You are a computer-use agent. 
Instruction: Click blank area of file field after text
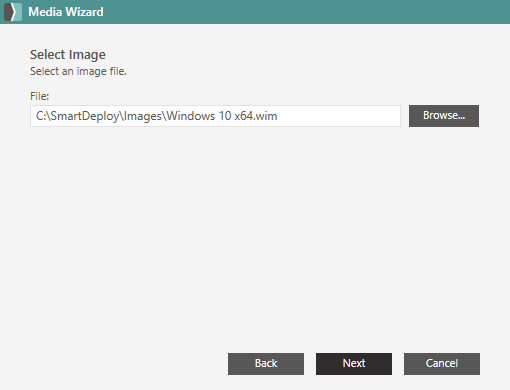click(337, 116)
